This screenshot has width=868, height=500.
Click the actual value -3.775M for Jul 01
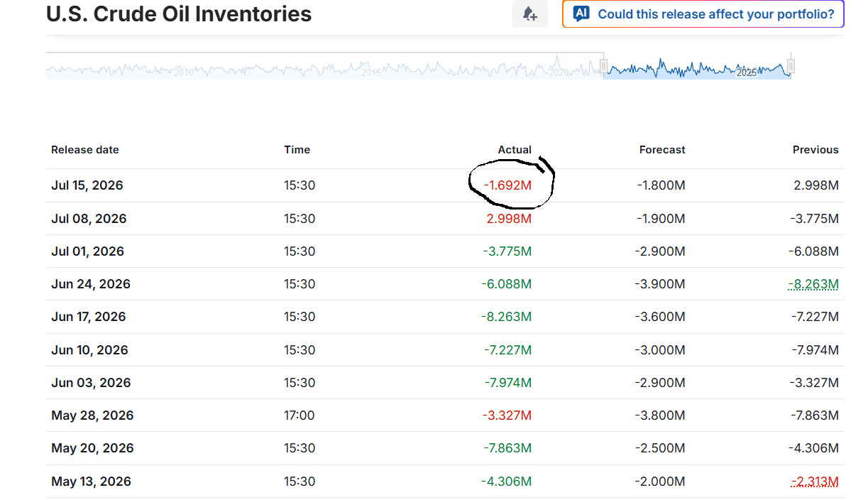[x=506, y=251]
